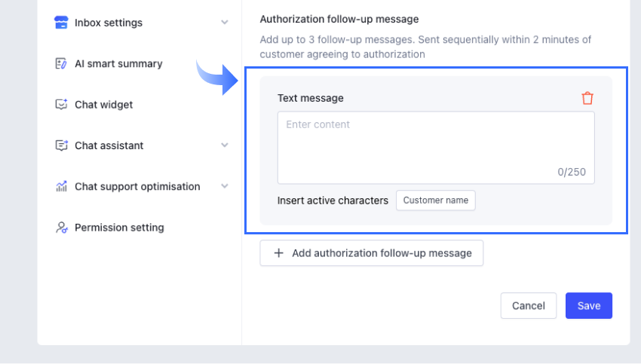Click the Inbox settings icon
The width and height of the screenshot is (641, 364).
click(x=62, y=23)
